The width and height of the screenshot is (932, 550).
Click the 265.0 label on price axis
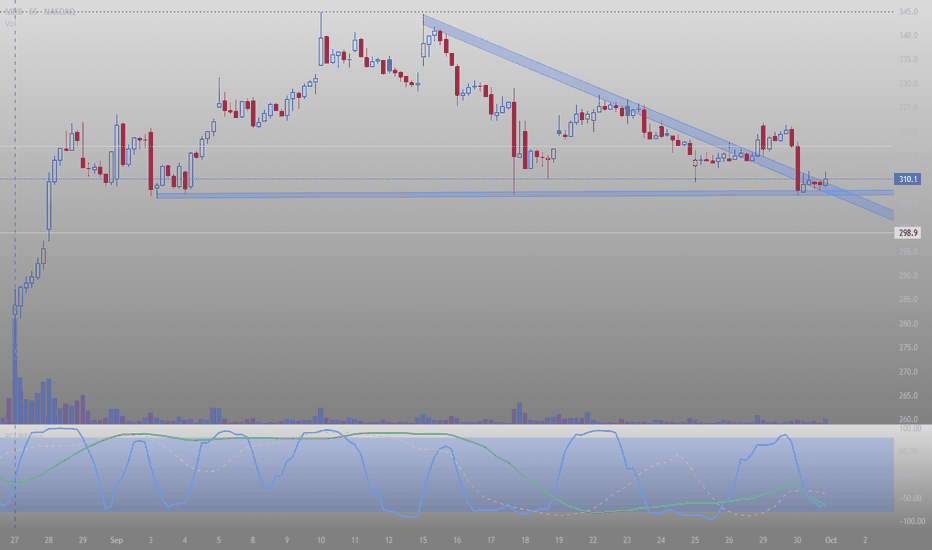pos(909,396)
